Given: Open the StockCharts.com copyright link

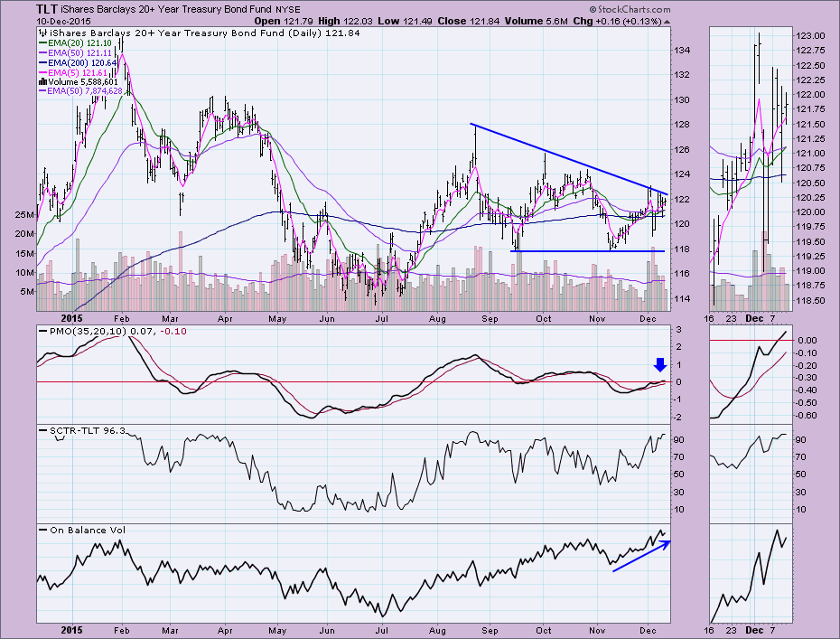Looking at the screenshot, I should click(x=630, y=9).
